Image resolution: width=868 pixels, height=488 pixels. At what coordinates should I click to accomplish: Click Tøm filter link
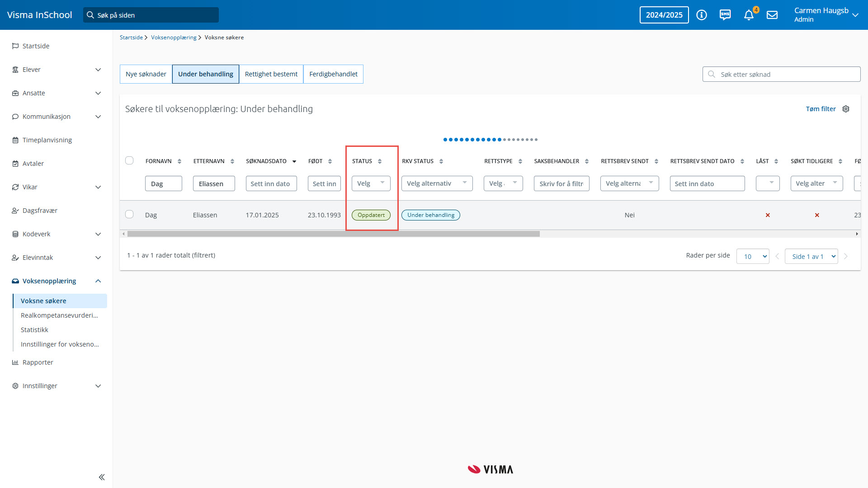pos(821,109)
